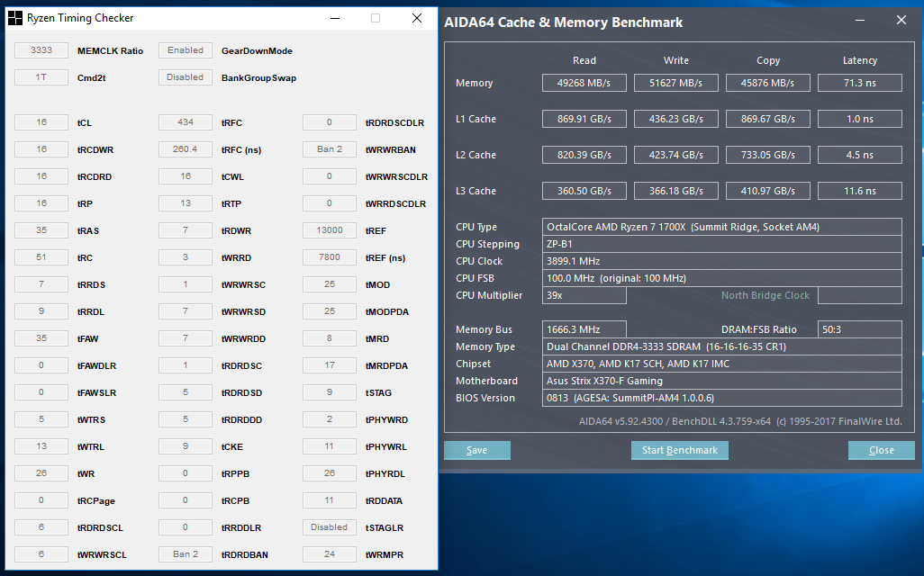The width and height of the screenshot is (924, 576).
Task: Click the Close button in AIDA64
Action: tap(881, 450)
